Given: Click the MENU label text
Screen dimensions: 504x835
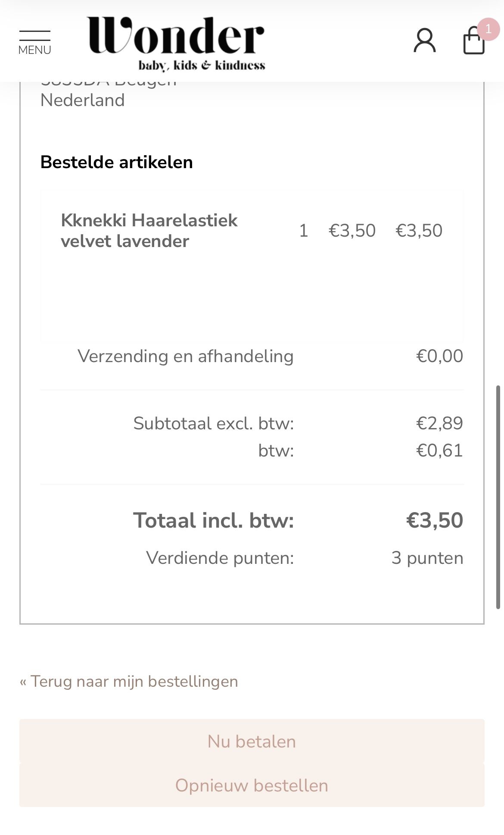Looking at the screenshot, I should (34, 50).
